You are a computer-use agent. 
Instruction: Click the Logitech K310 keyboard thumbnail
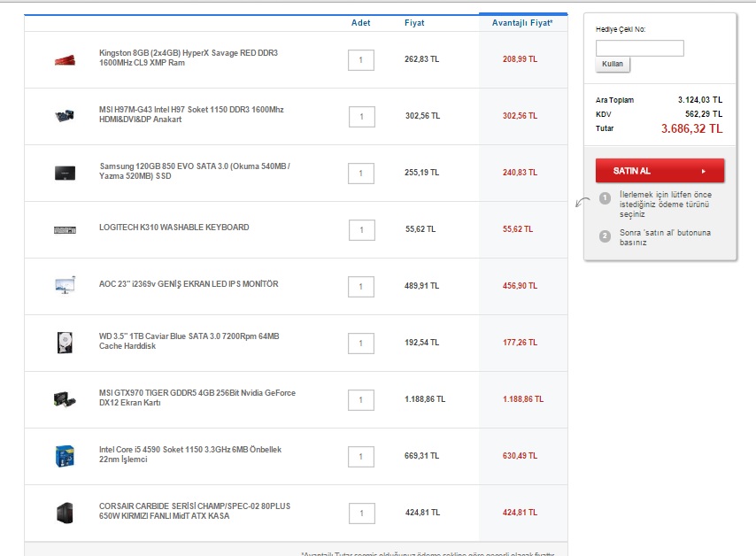click(66, 230)
